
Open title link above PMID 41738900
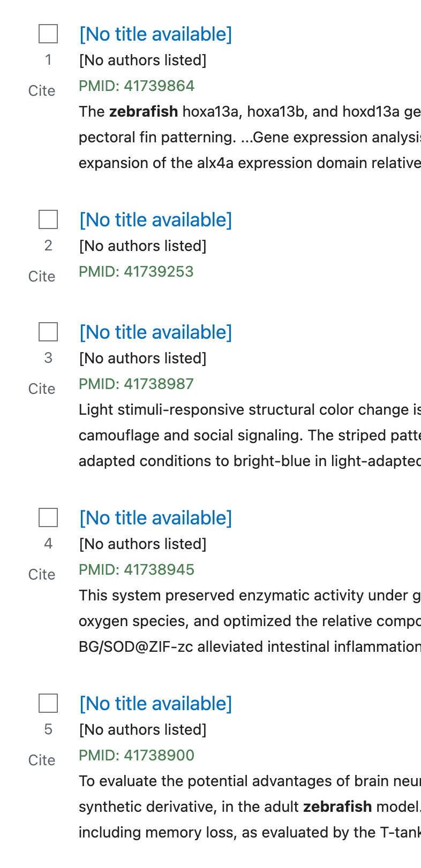[x=155, y=704]
